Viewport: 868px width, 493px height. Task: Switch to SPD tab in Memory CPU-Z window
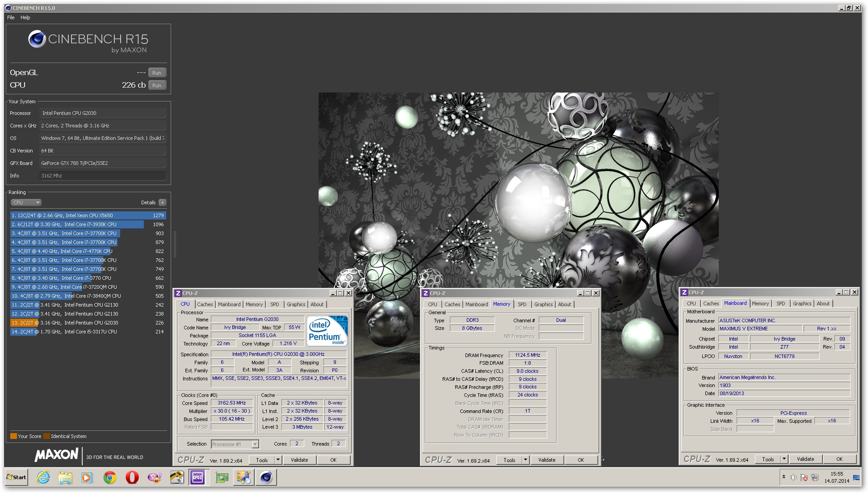[x=522, y=304]
